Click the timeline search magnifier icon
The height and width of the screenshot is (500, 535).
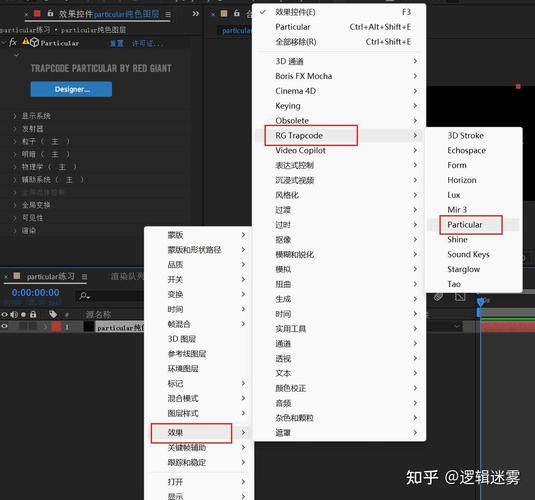(84, 296)
